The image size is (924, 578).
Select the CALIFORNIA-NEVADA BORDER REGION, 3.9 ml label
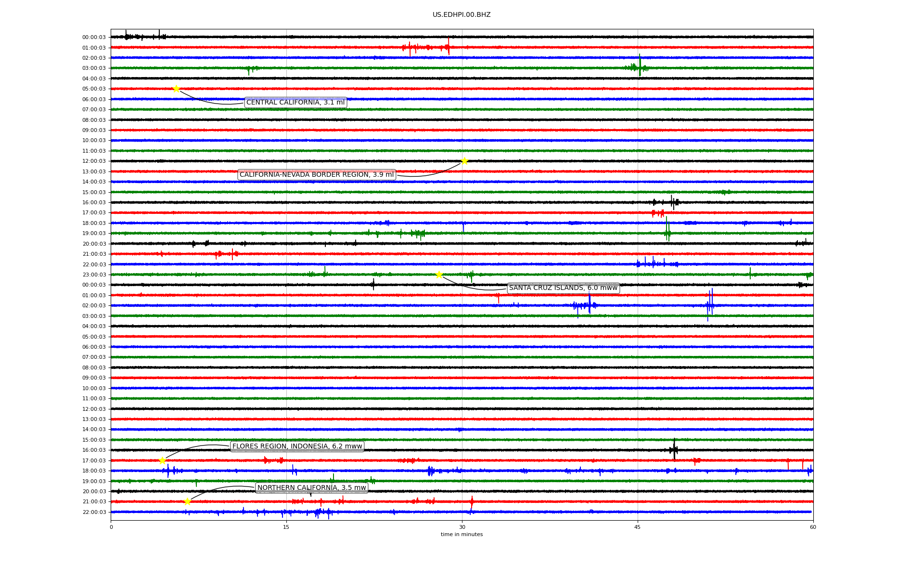[x=317, y=174]
